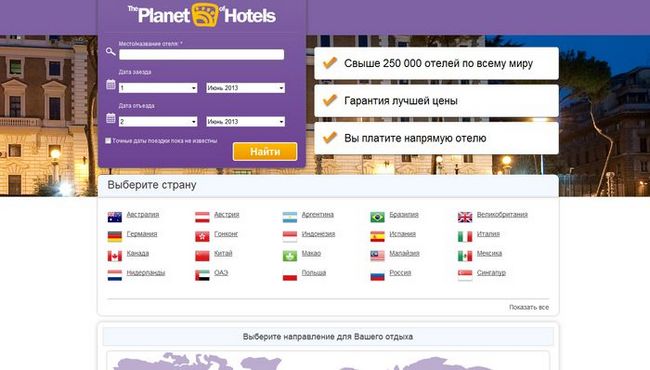Click the hotel location input field

(x=201, y=54)
